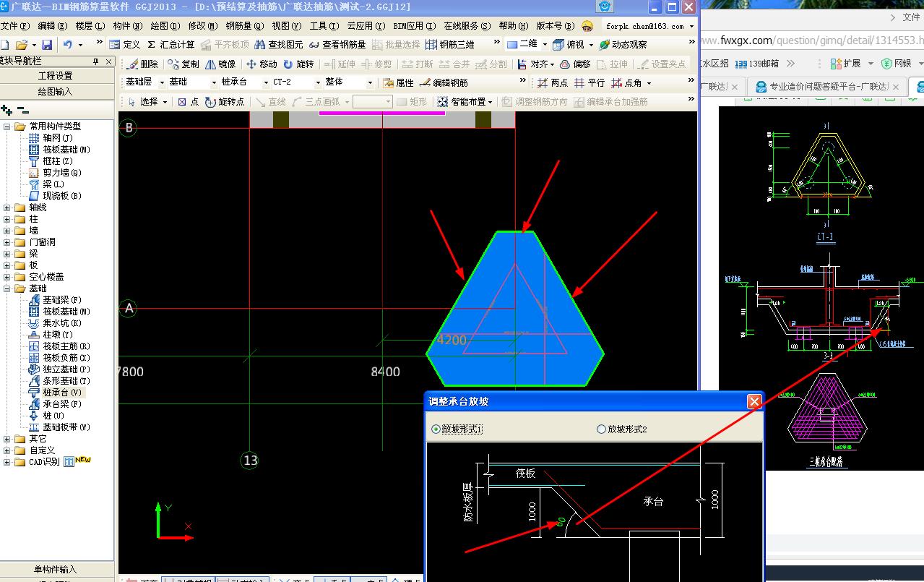
Task: Expand the 轴线 tree folder
Action: tap(7, 207)
